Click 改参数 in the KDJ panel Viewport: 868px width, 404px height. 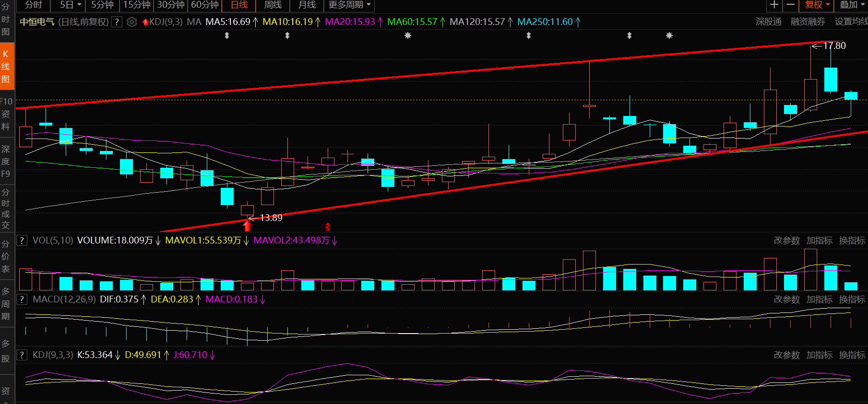pyautogui.click(x=787, y=355)
